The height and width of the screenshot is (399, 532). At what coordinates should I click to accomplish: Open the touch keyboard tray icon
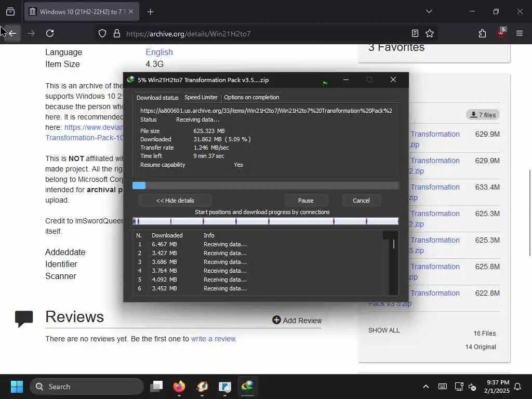(x=443, y=387)
